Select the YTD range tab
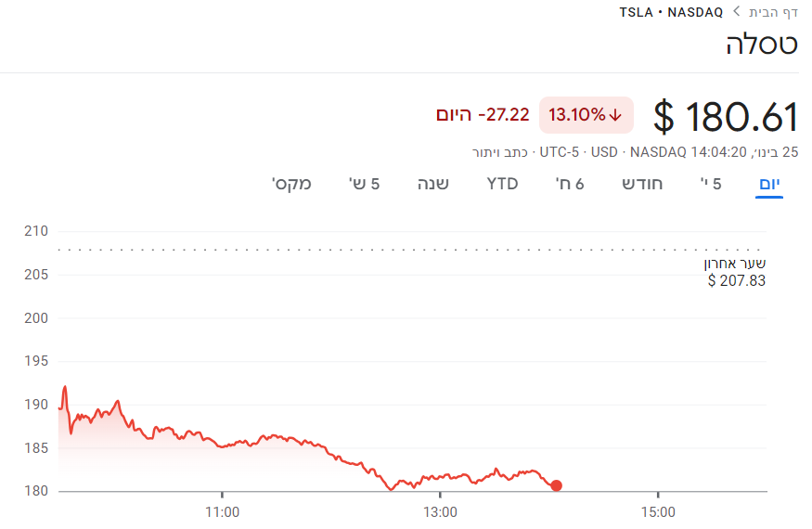 click(502, 184)
